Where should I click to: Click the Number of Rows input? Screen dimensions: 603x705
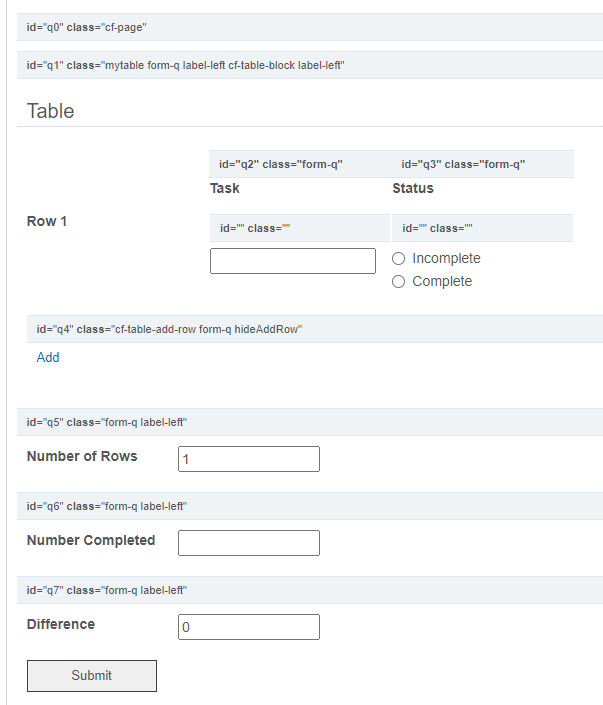[x=249, y=459]
